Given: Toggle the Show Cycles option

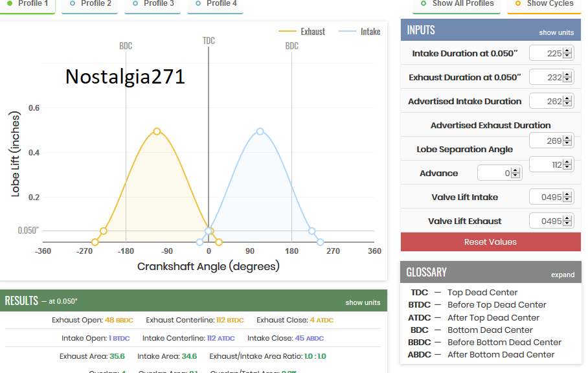Looking at the screenshot, I should click(x=544, y=5).
